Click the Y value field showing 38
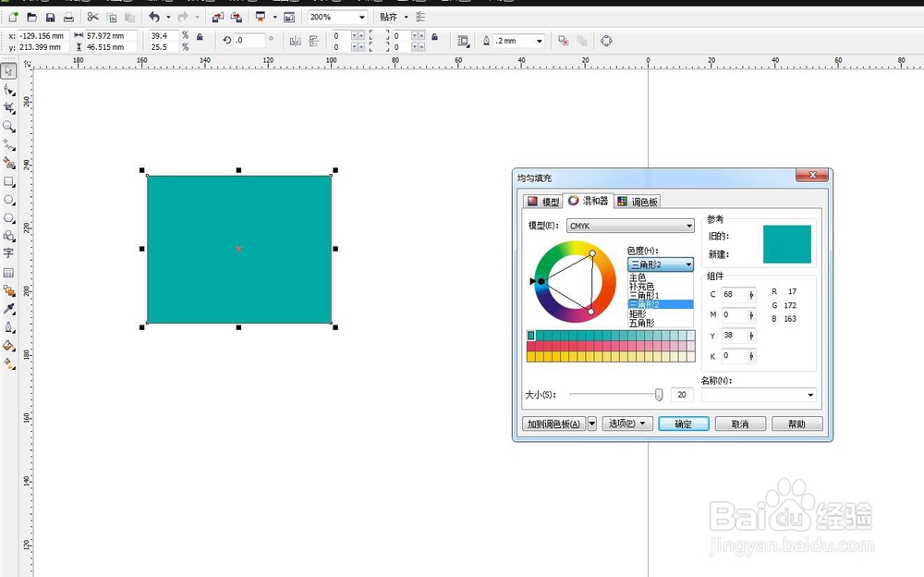The height and width of the screenshot is (577, 924). pyautogui.click(x=735, y=335)
